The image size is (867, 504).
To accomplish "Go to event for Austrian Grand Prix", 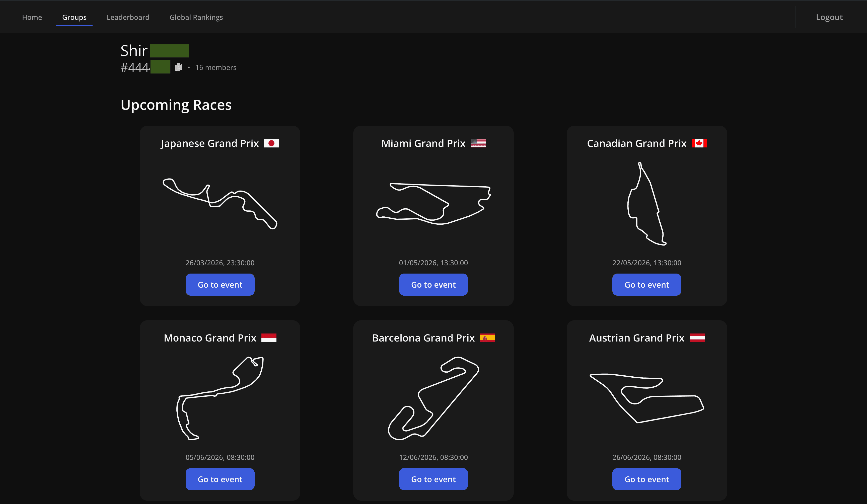I will 646,479.
